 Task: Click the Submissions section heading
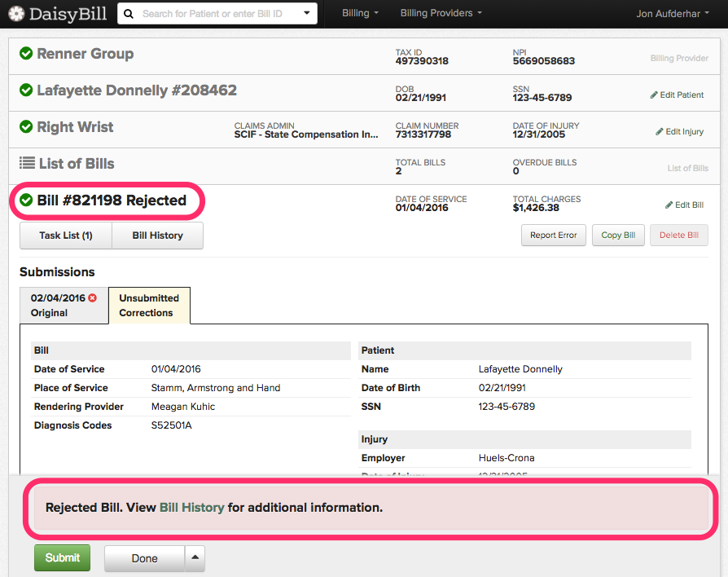(x=57, y=271)
